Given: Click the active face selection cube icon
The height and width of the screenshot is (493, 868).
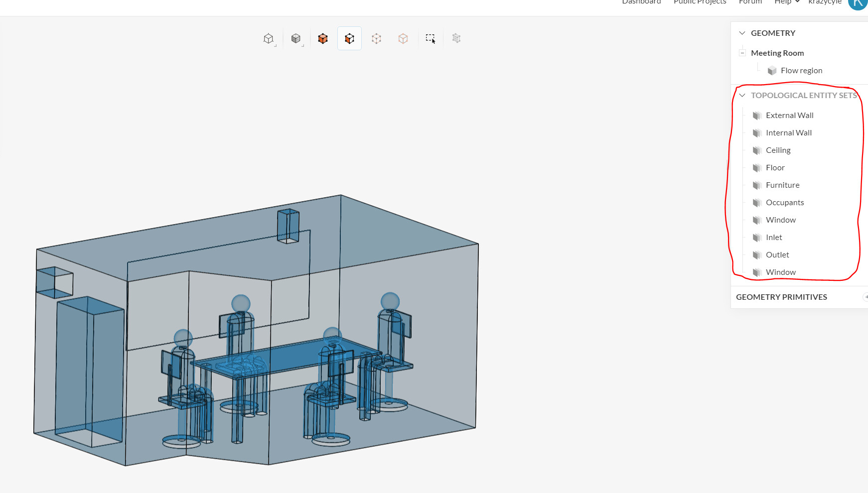Looking at the screenshot, I should [x=349, y=38].
